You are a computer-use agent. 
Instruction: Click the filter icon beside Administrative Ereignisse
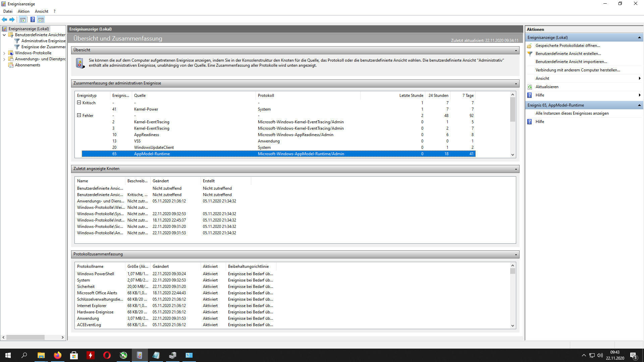click(17, 41)
